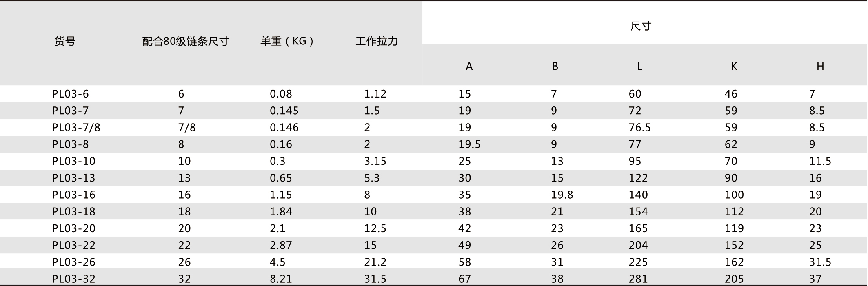Click the 76.5 value in column L
Viewport: 868px width, 286px height.
click(x=639, y=128)
